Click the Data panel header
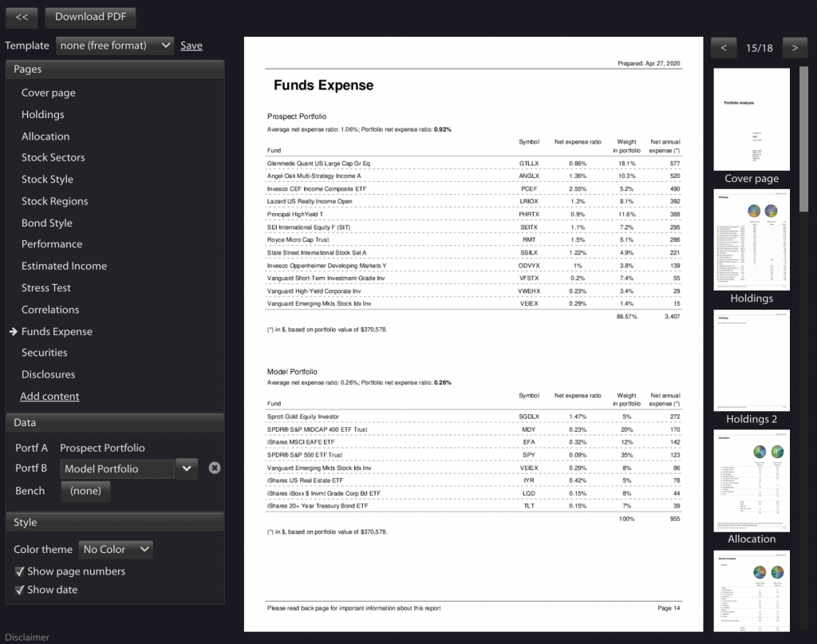This screenshot has width=817, height=644. [115, 423]
